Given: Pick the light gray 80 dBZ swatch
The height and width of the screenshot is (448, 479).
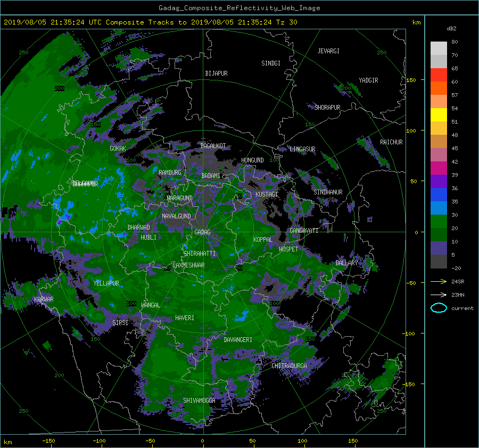Looking at the screenshot, I should click(x=439, y=48).
